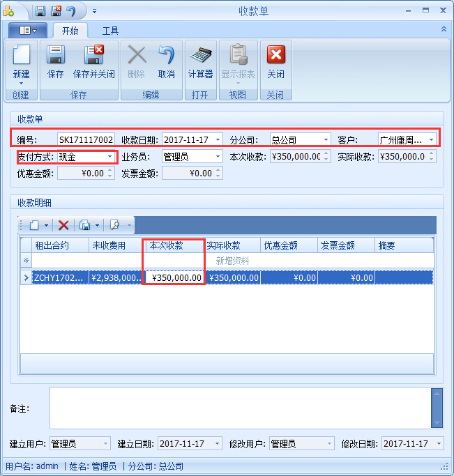
Task: Click the Delete (删除) ribbon icon
Action: pos(137,54)
